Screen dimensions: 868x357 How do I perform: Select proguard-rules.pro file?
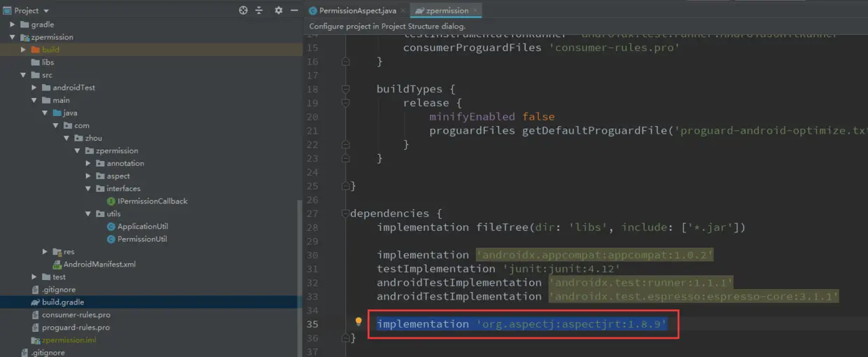coord(76,327)
